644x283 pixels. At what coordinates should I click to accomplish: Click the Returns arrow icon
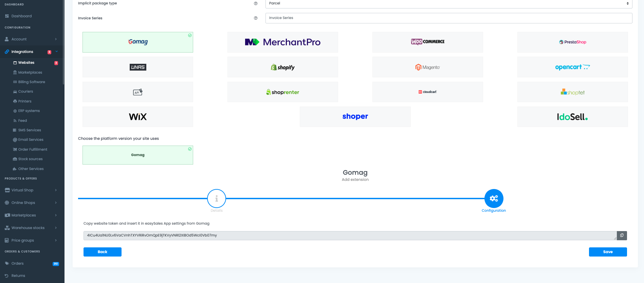tap(6, 276)
